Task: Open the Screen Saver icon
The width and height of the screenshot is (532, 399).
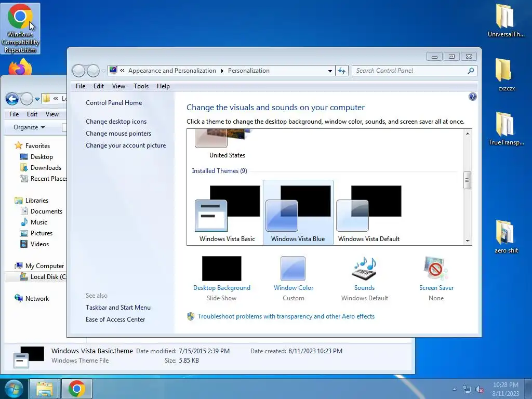Action: pyautogui.click(x=436, y=269)
